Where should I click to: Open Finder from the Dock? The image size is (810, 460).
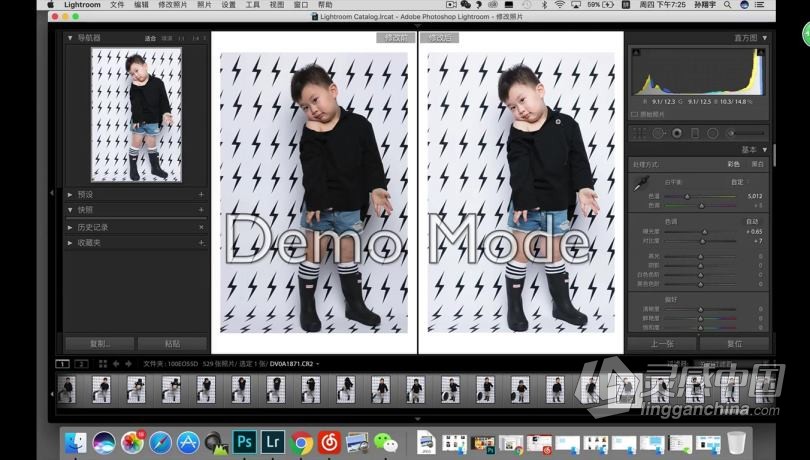coord(76,442)
